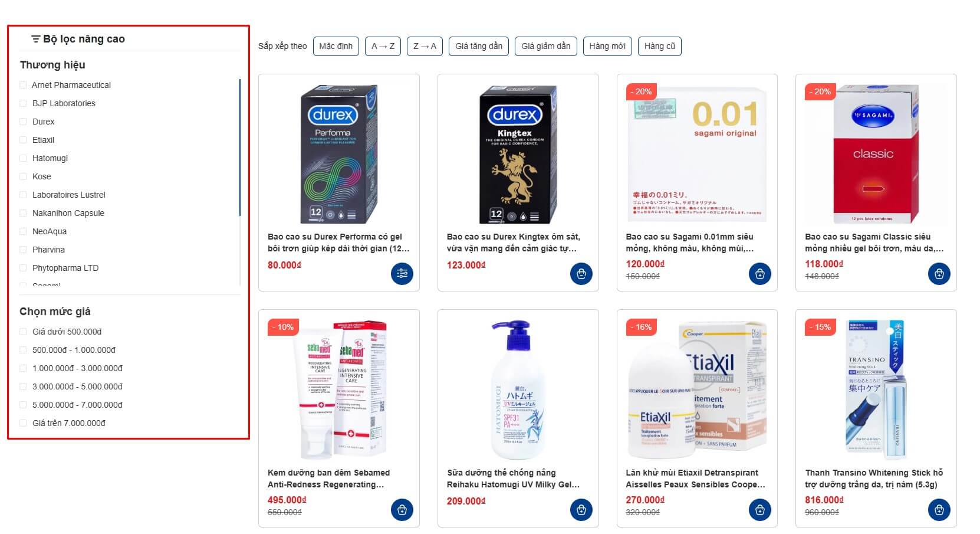
Task: Select the Mặc định sort button
Action: [x=336, y=46]
